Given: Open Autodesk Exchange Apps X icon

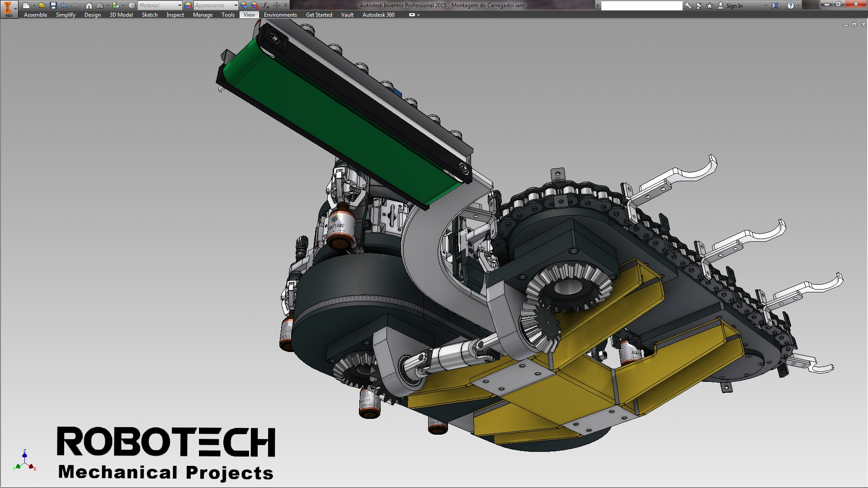Looking at the screenshot, I should (775, 5).
